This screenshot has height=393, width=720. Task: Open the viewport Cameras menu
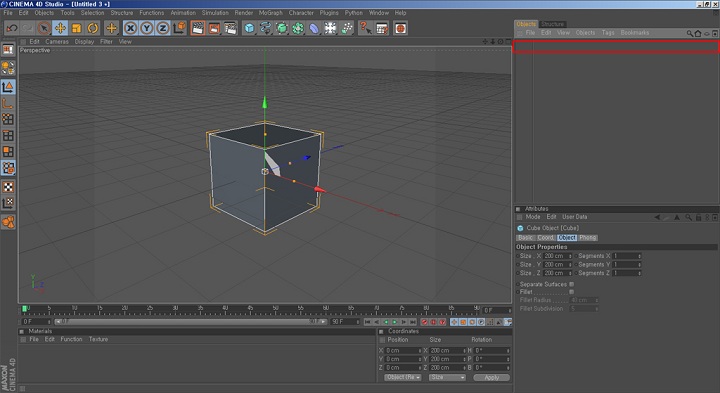point(57,42)
